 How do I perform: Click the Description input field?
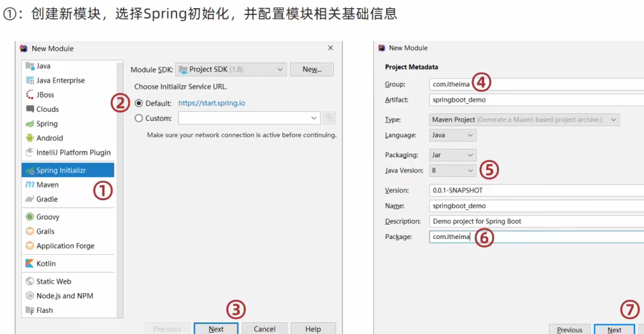click(537, 221)
